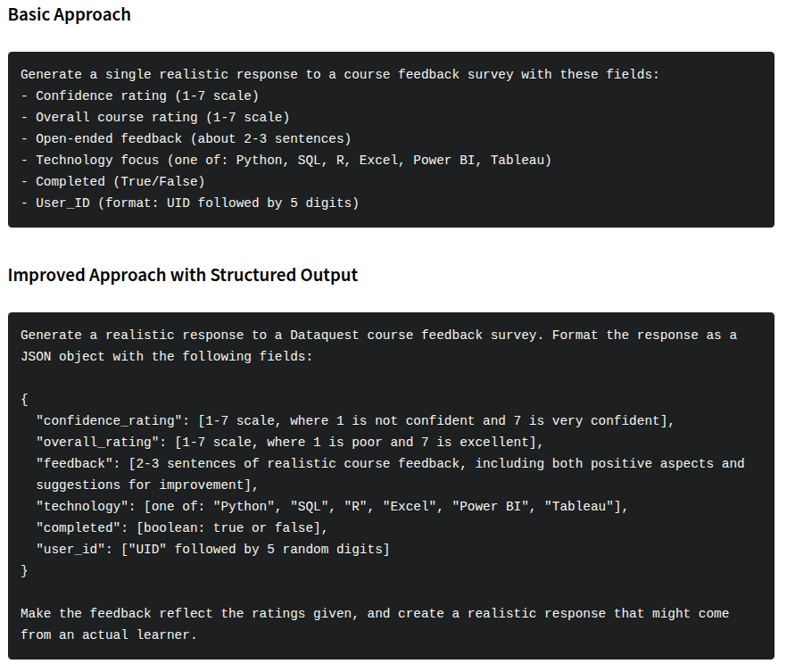Viewport: 787px width, 672px height.
Task: Click the Confidence rating (1-7 scale) line
Action: (x=139, y=95)
